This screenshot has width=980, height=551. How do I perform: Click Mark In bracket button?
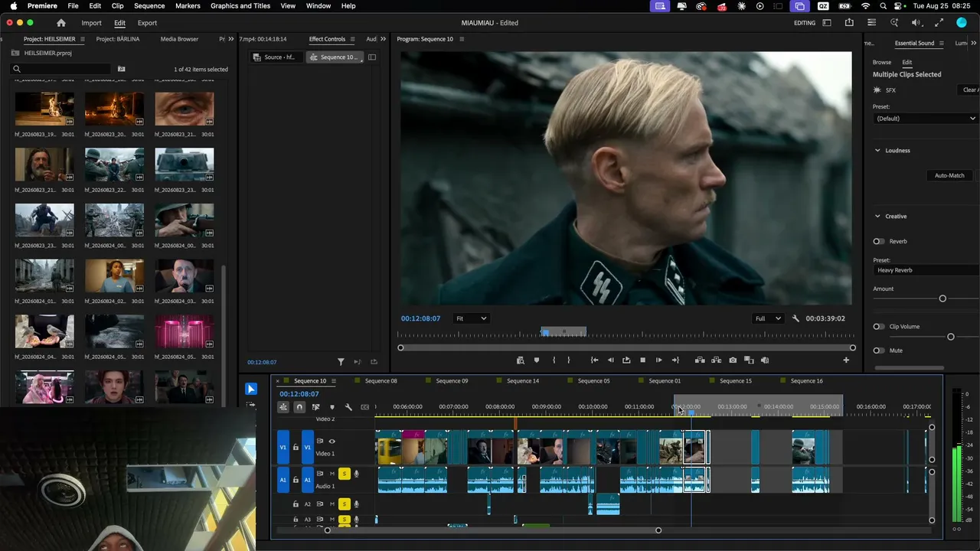pos(554,360)
